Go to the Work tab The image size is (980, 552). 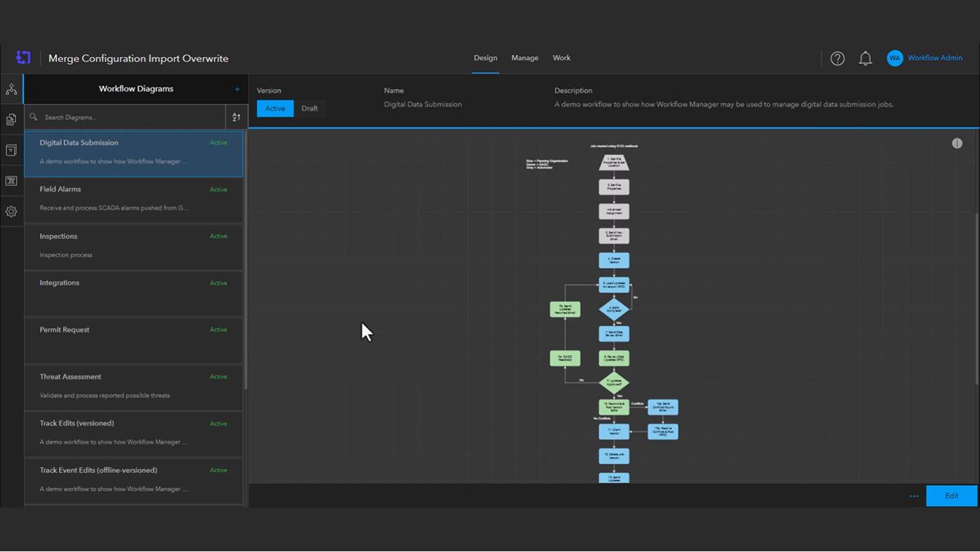pyautogui.click(x=561, y=58)
